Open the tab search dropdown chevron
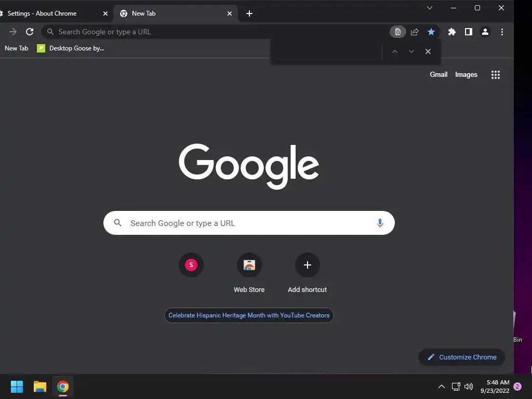This screenshot has width=532, height=399. [430, 8]
